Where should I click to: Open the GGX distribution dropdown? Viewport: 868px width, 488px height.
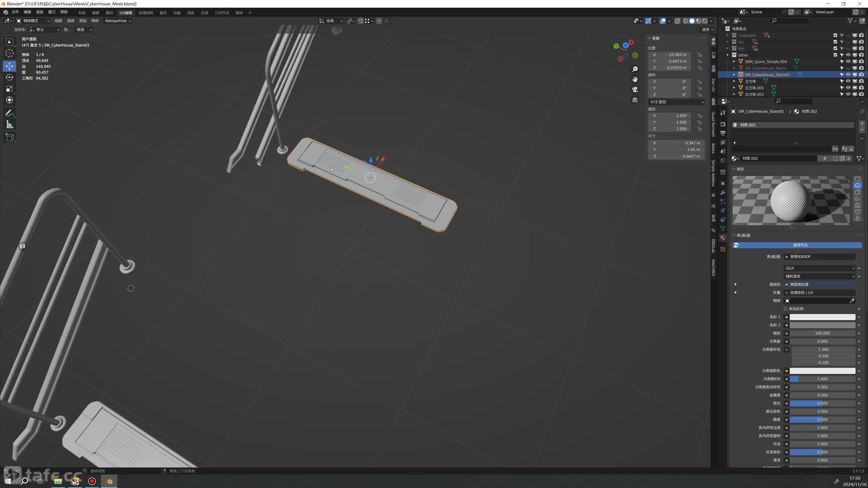click(820, 268)
